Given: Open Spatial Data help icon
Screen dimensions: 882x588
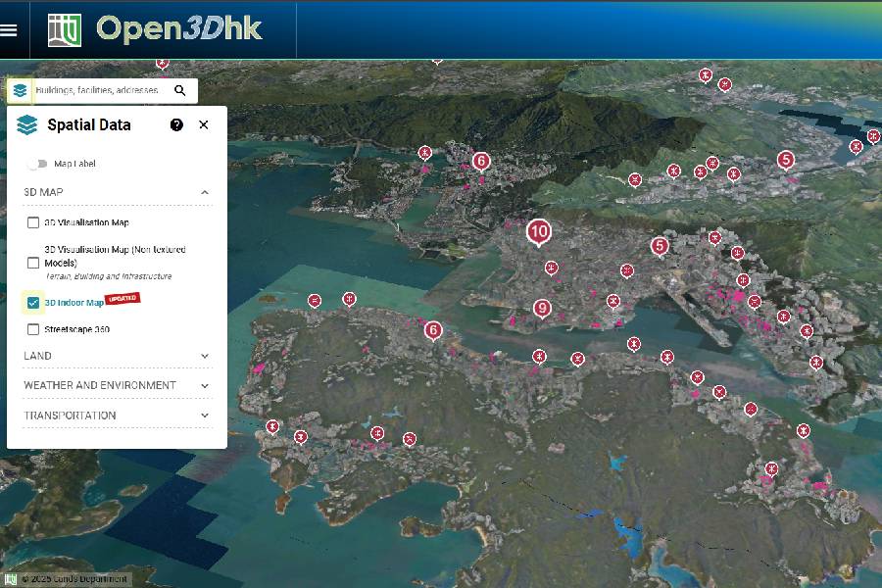Looking at the screenshot, I should tap(176, 124).
